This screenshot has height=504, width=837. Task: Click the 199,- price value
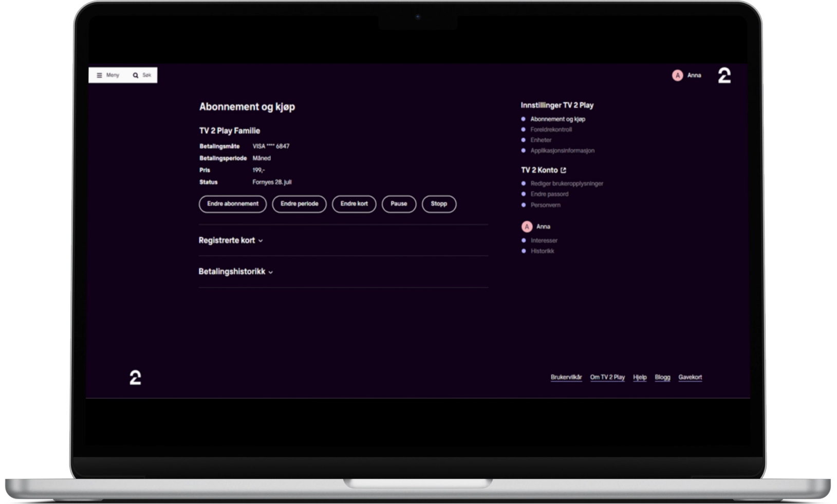coord(258,170)
